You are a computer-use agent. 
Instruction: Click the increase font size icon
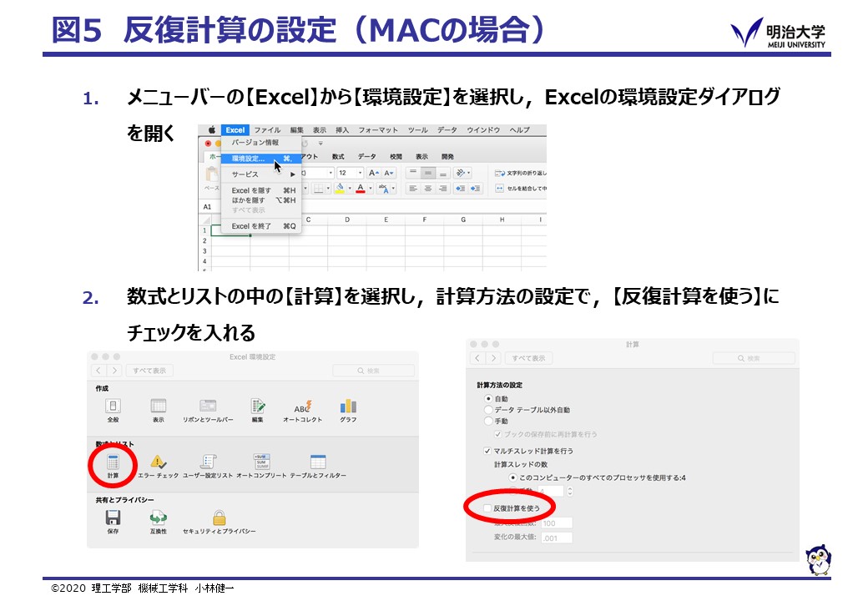[x=374, y=174]
